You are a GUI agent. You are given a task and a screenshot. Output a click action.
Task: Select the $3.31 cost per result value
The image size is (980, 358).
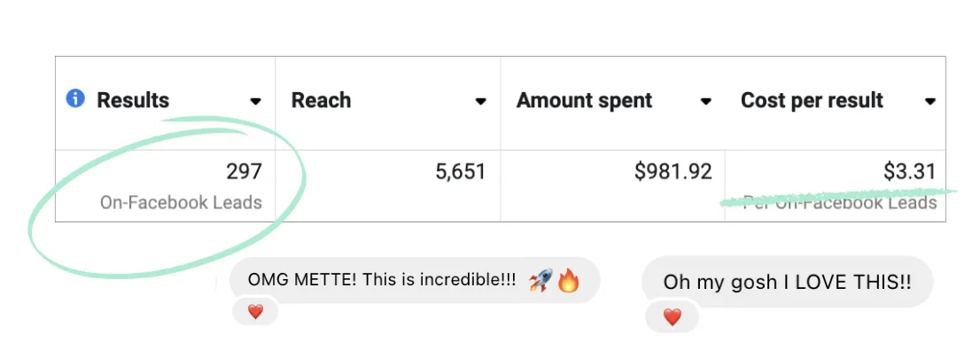pyautogui.click(x=909, y=171)
